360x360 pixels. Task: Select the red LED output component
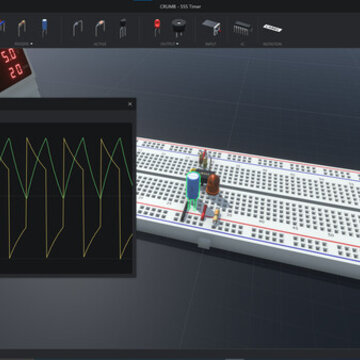tap(157, 27)
